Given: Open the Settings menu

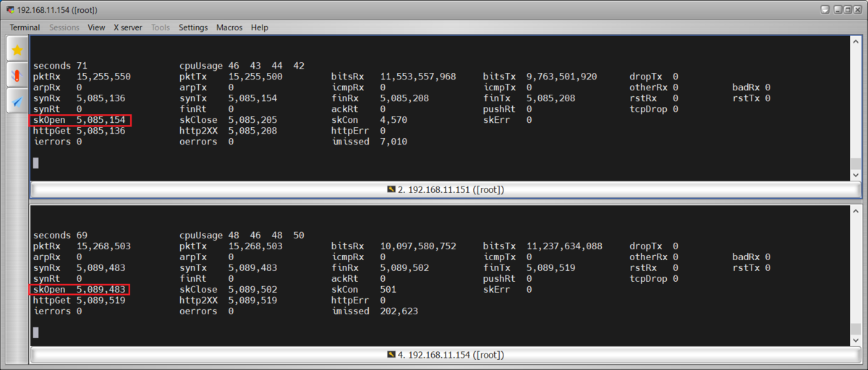Looking at the screenshot, I should (193, 27).
